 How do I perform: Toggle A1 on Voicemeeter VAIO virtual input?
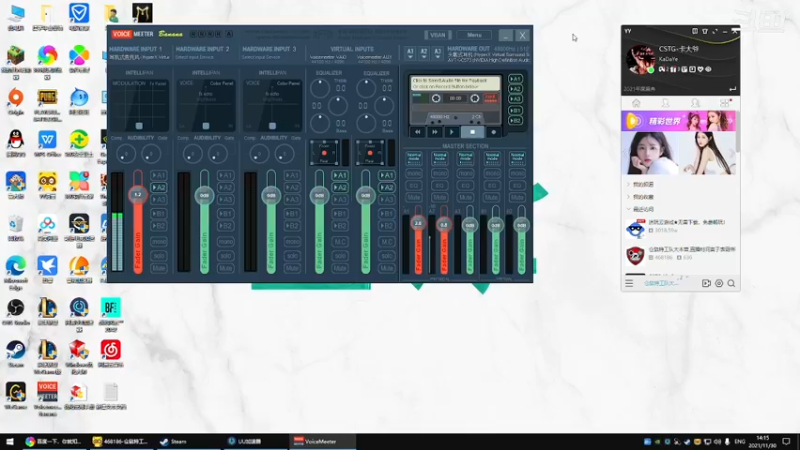[x=340, y=175]
